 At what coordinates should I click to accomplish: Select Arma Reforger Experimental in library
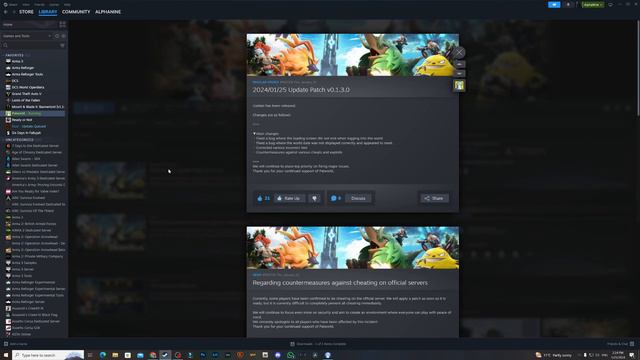tap(33, 282)
